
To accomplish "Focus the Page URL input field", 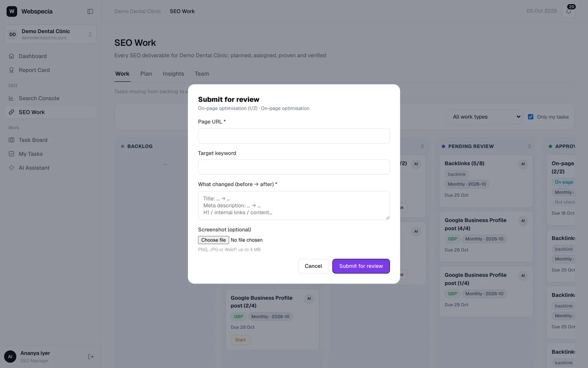I will tap(294, 136).
